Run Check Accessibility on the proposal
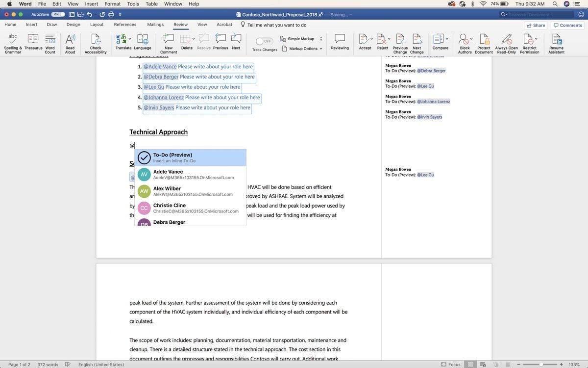 [95, 43]
